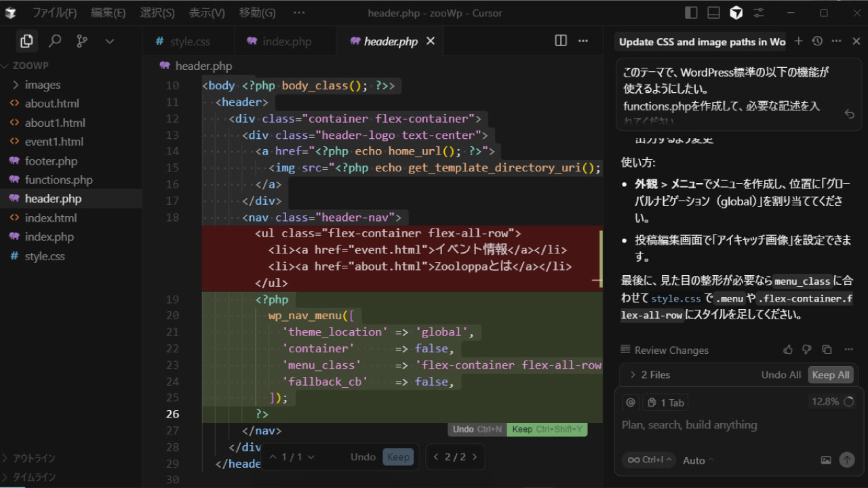Open chat panel more options ellipsis

(x=837, y=41)
